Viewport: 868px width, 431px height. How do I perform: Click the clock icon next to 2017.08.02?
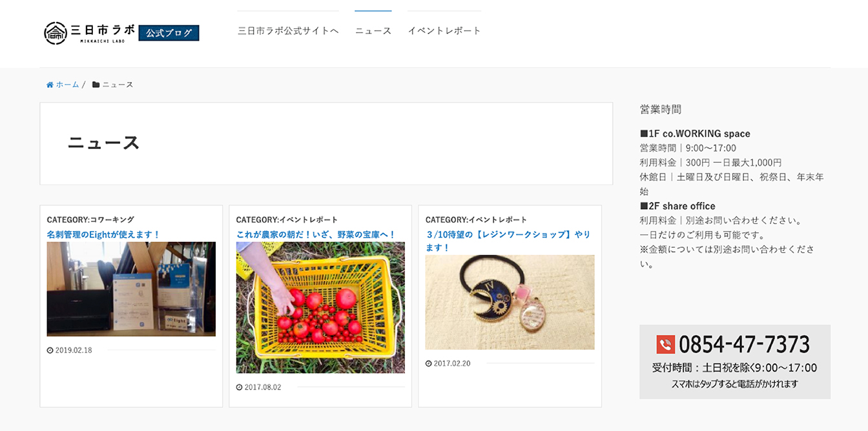click(x=239, y=387)
